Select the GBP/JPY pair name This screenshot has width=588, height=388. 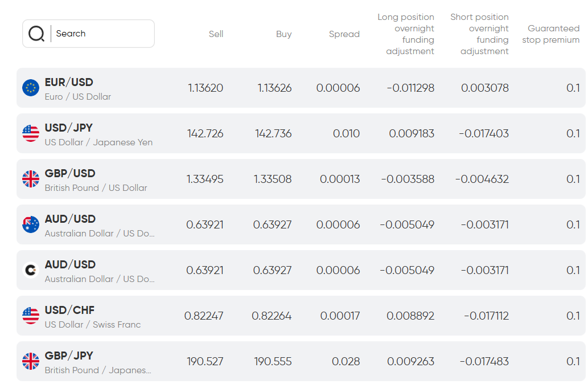69,356
